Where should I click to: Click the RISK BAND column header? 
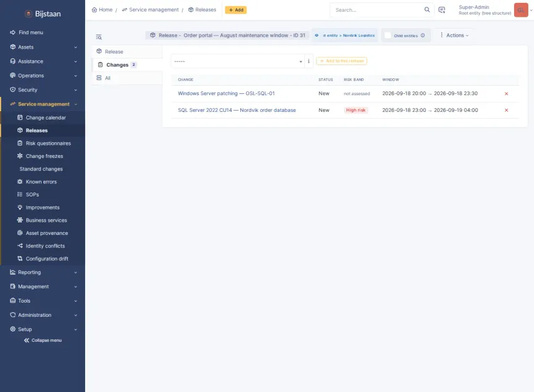pyautogui.click(x=353, y=80)
